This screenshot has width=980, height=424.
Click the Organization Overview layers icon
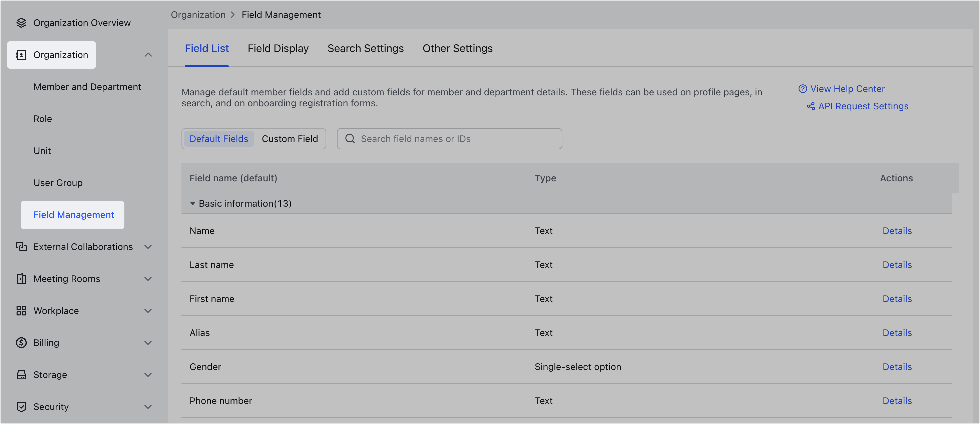tap(21, 23)
